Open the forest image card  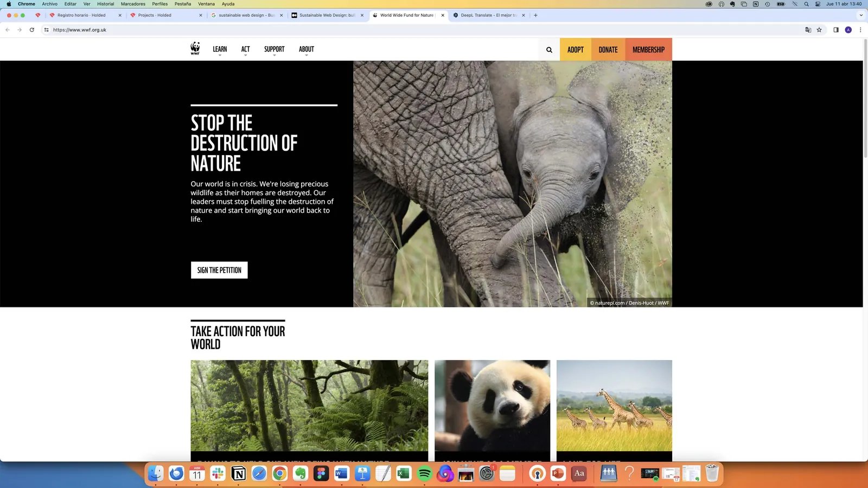(x=309, y=410)
